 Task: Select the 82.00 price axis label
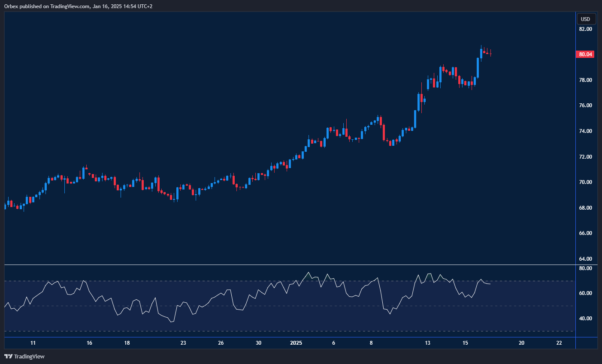click(x=585, y=29)
